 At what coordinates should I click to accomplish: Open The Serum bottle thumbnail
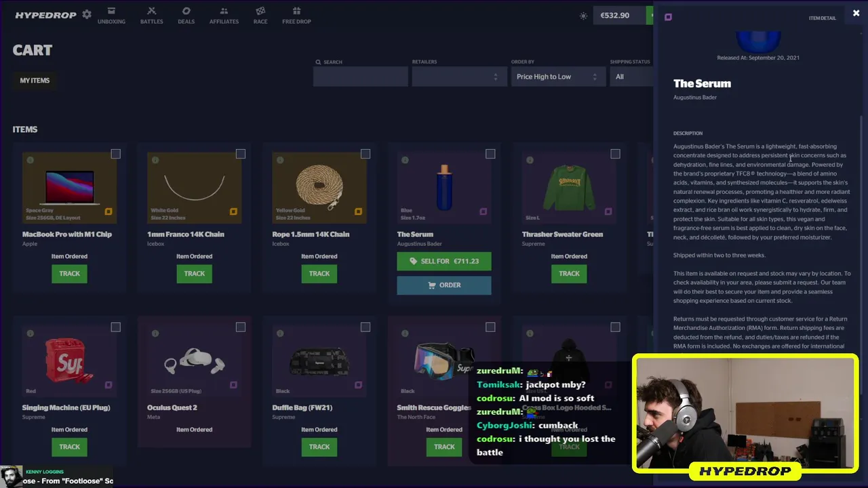coord(444,187)
